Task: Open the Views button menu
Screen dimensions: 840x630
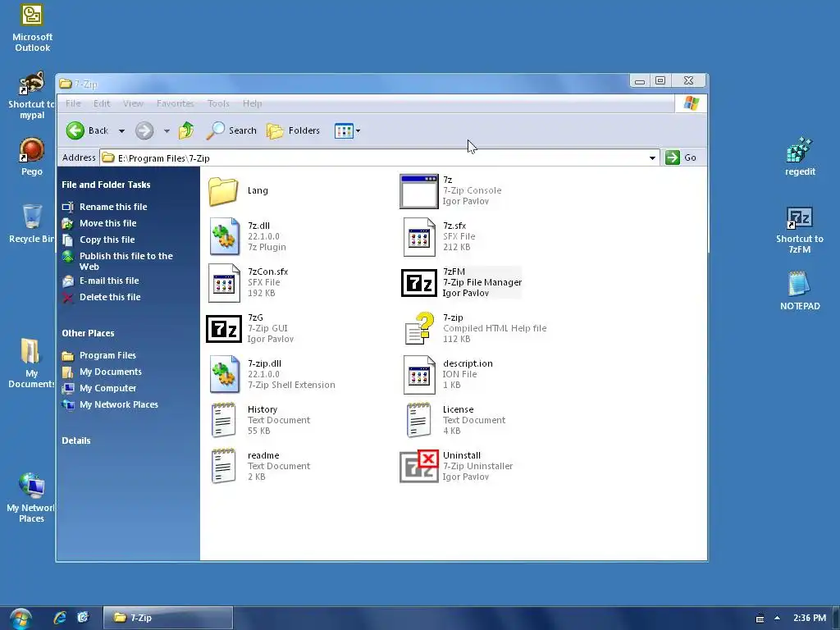Action: (x=347, y=130)
